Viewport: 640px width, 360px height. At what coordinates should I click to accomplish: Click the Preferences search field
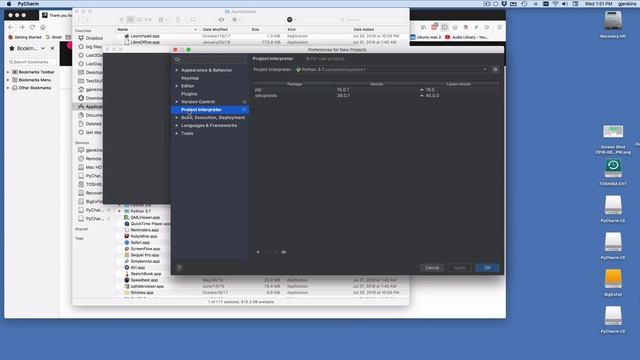[210, 59]
